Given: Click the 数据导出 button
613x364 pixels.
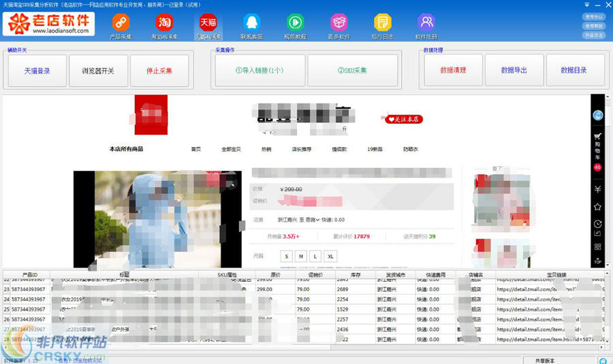Looking at the screenshot, I should point(514,70).
